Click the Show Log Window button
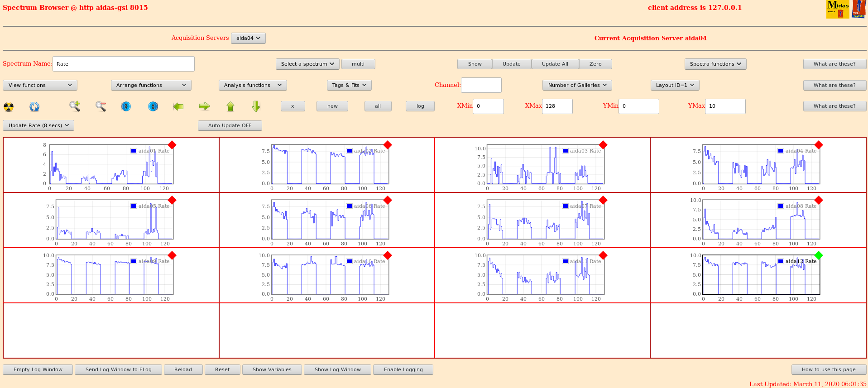The height and width of the screenshot is (388, 868). [x=337, y=369]
